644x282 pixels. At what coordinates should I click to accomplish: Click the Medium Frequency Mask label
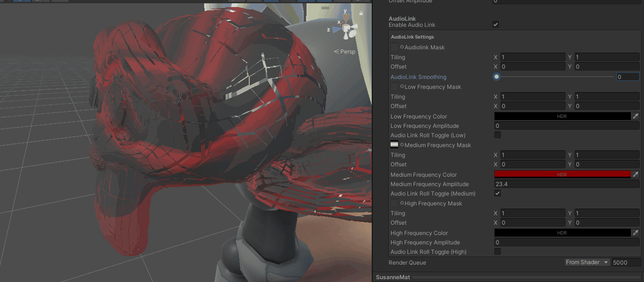437,145
